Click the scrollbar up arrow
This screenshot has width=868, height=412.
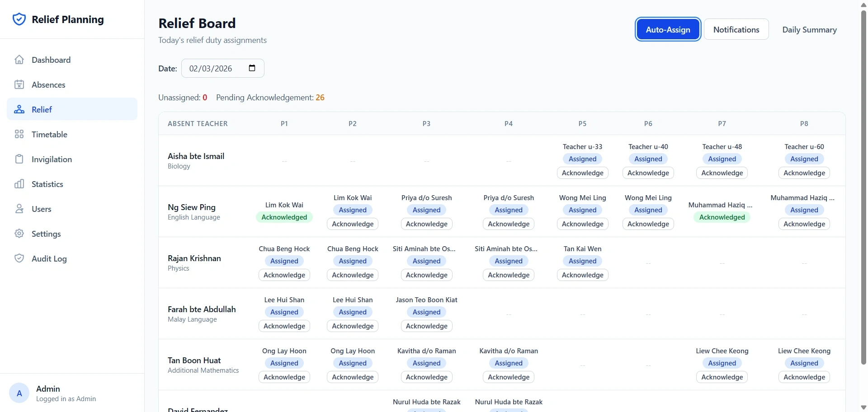[863, 5]
